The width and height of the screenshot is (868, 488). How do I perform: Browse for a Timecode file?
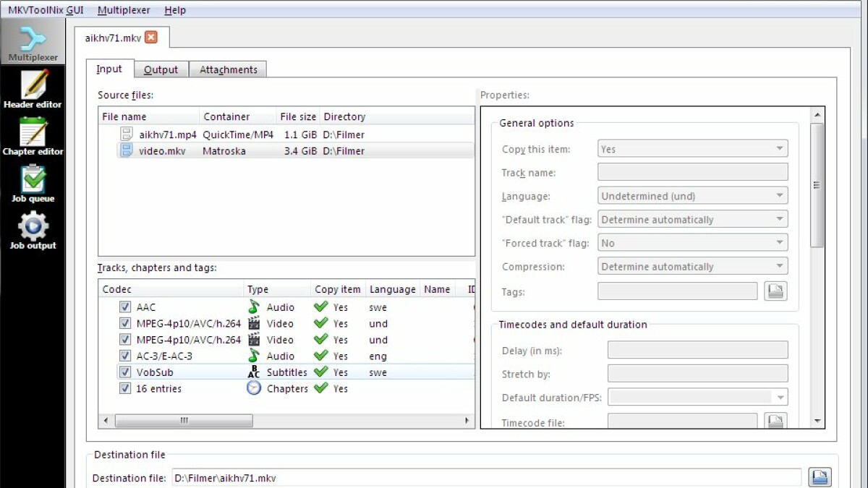775,421
